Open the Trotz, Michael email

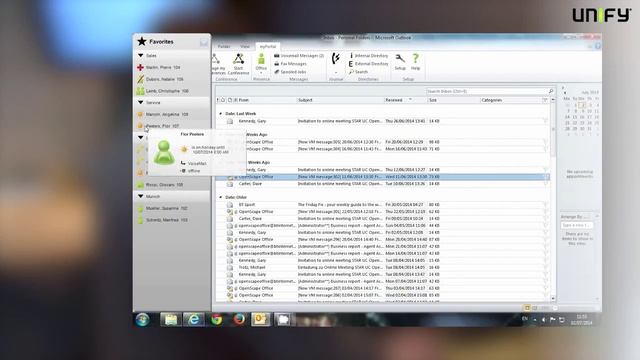pos(384,267)
